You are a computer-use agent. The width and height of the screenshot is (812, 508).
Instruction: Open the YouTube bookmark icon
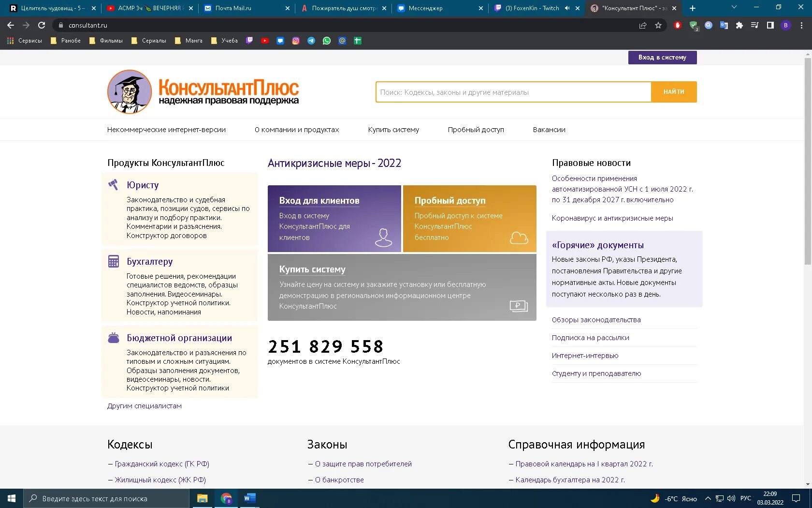pos(265,41)
